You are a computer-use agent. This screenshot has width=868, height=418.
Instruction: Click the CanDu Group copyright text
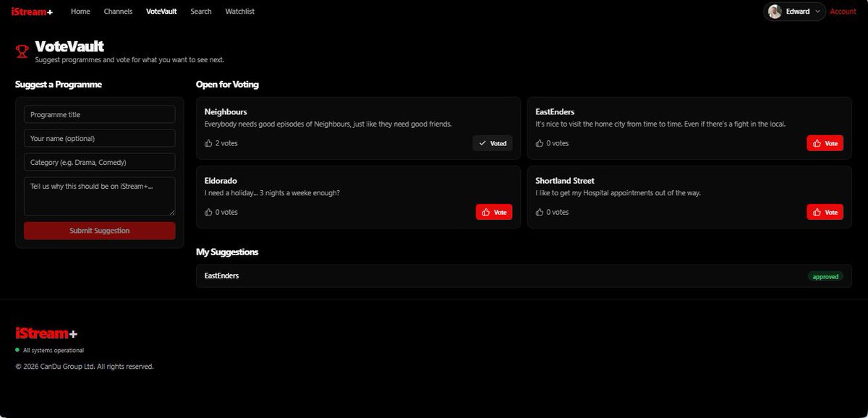click(x=85, y=367)
